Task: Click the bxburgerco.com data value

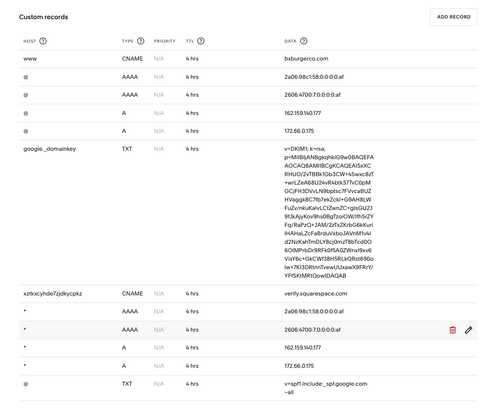Action: tap(306, 59)
